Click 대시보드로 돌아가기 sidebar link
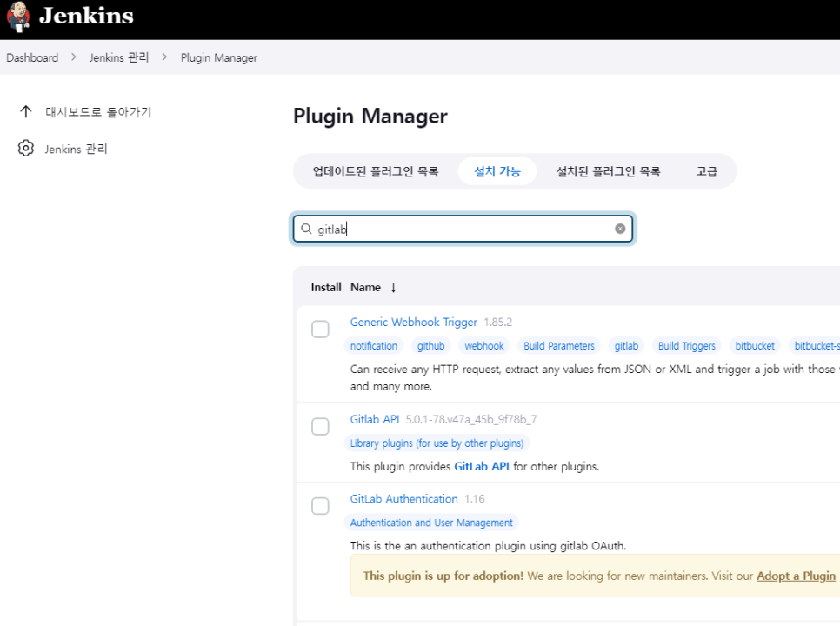Screen dimensions: 840x626 coord(98,112)
